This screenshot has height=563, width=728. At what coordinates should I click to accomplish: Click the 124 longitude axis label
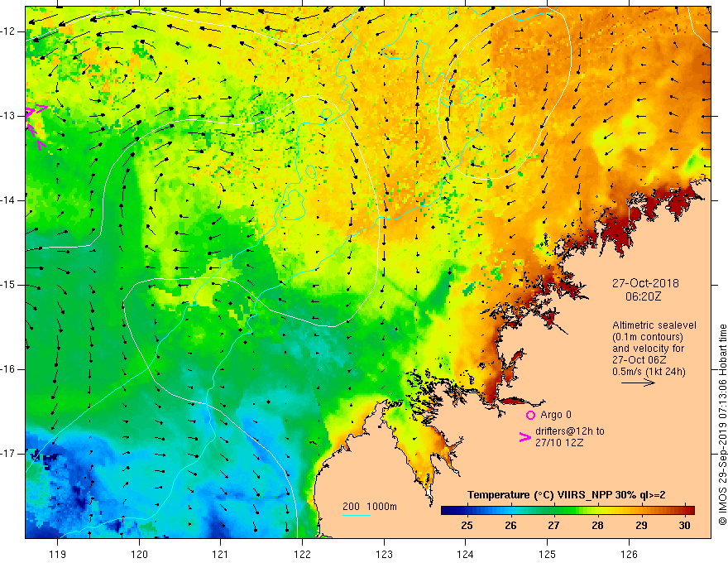pos(466,554)
